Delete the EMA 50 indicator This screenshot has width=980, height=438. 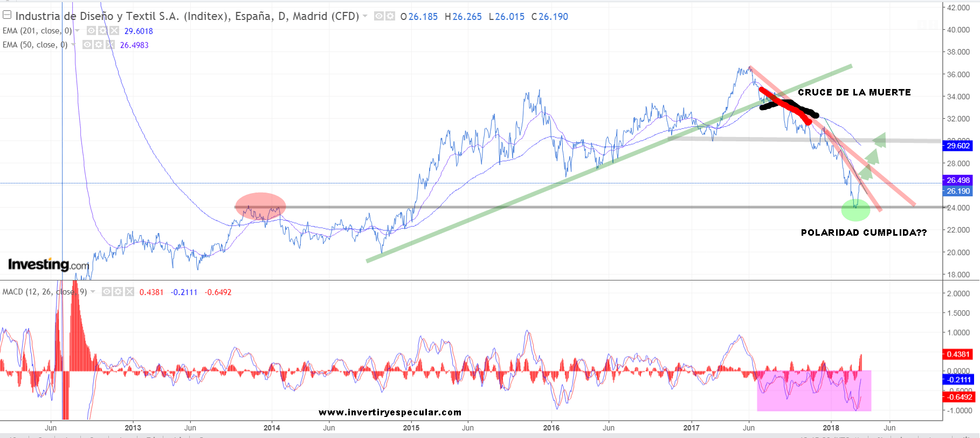tap(110, 45)
